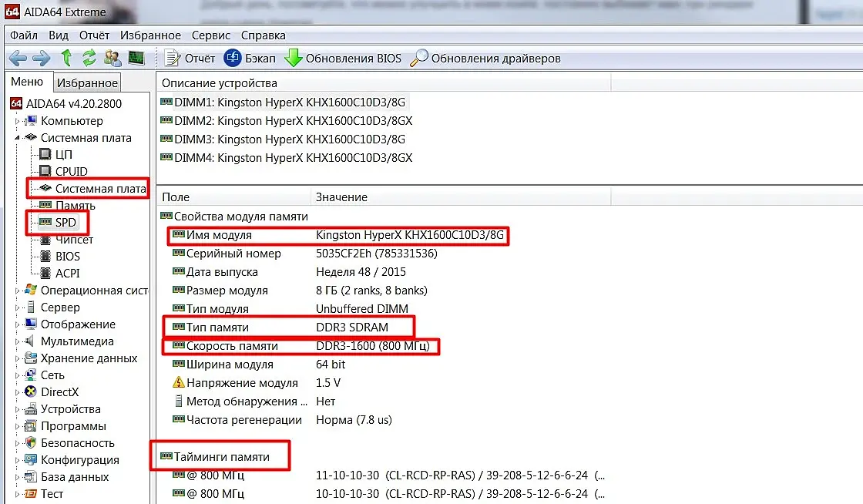Viewport: 863px width, 504px height.
Task: Switch to the Избранное sidebar tab
Action: coord(87,83)
